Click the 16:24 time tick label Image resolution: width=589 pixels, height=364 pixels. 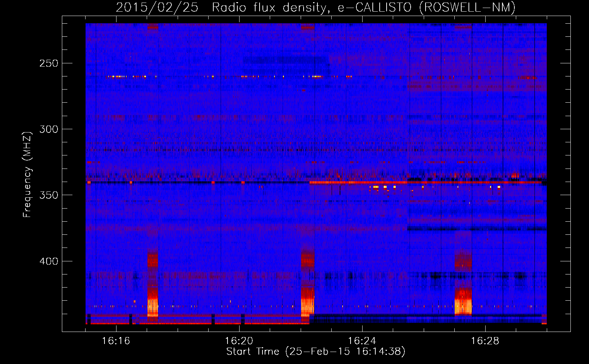point(362,341)
